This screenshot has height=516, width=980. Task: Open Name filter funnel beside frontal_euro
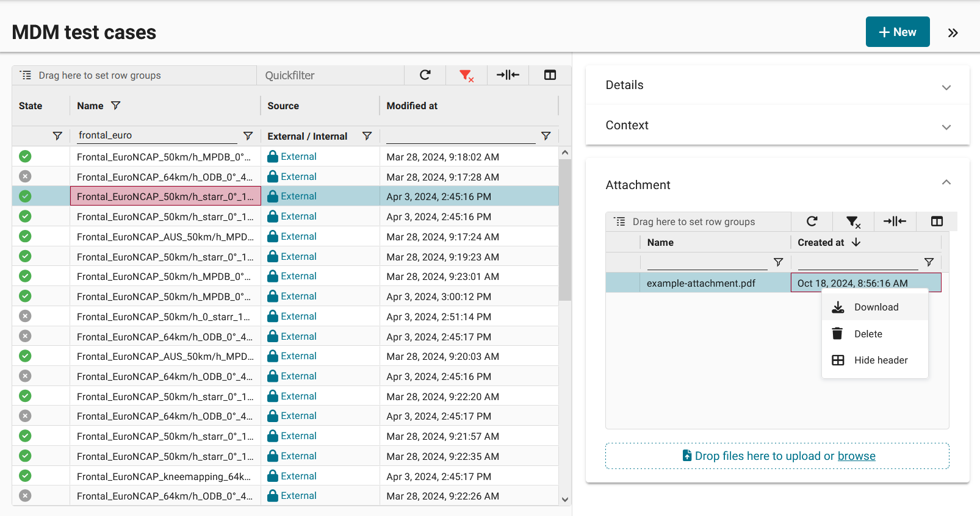click(248, 136)
